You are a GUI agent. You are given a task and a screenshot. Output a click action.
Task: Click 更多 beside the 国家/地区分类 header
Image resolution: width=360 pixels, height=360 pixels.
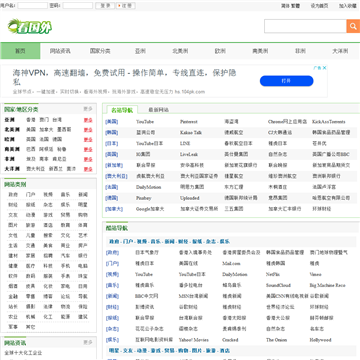point(88,109)
